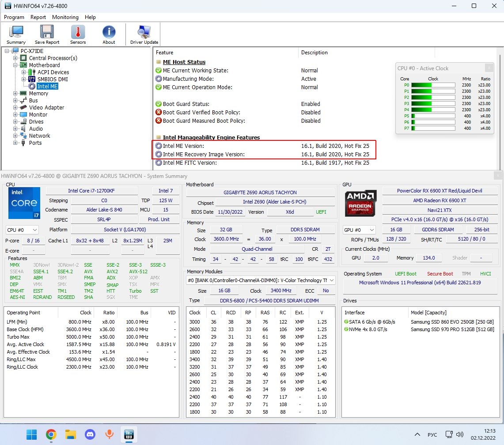Click the P0 core clock bar

click(x=433, y=85)
